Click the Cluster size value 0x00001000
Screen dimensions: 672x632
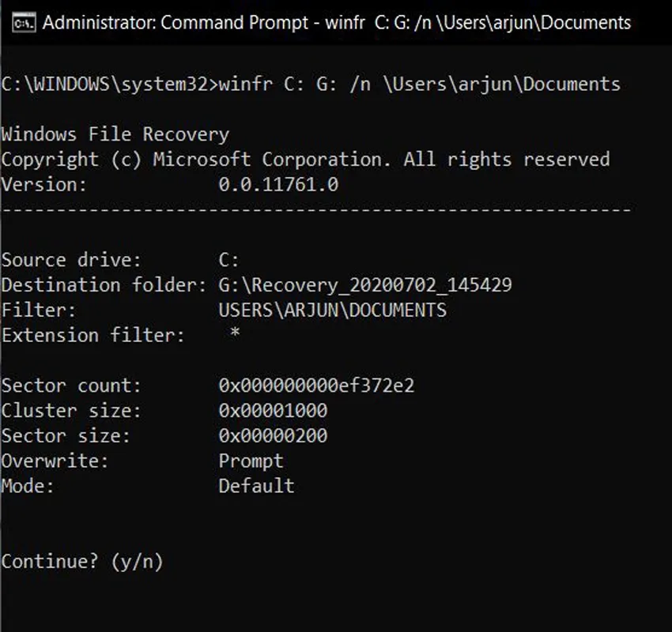(273, 411)
